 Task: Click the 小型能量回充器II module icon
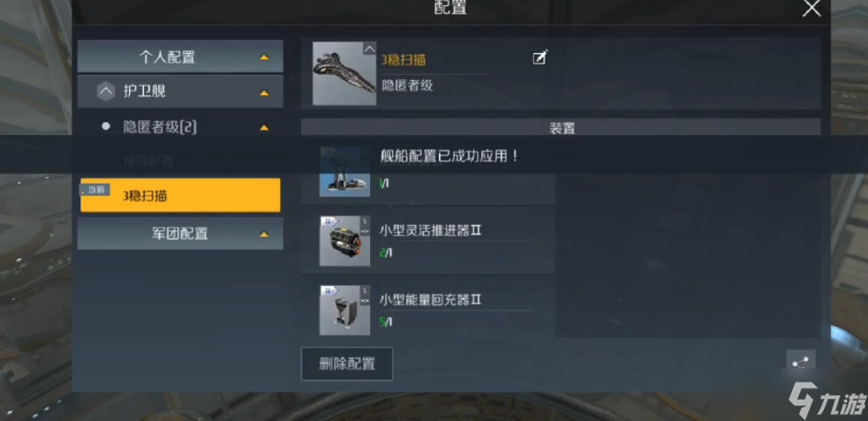coord(344,311)
